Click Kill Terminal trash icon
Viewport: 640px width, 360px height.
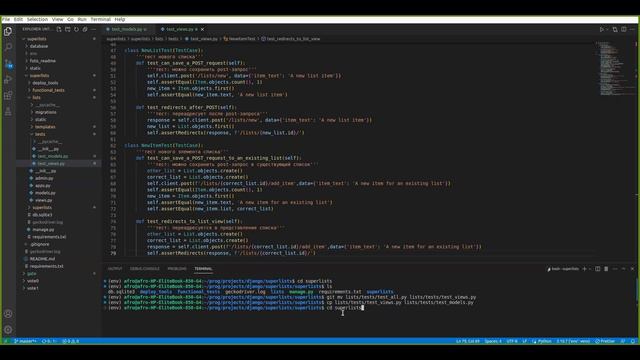click(606, 269)
